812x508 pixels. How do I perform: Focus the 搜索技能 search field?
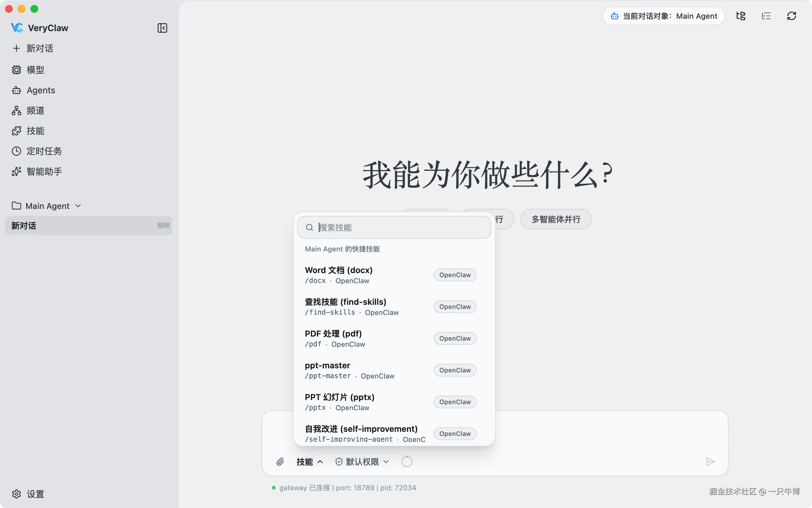[x=394, y=227]
